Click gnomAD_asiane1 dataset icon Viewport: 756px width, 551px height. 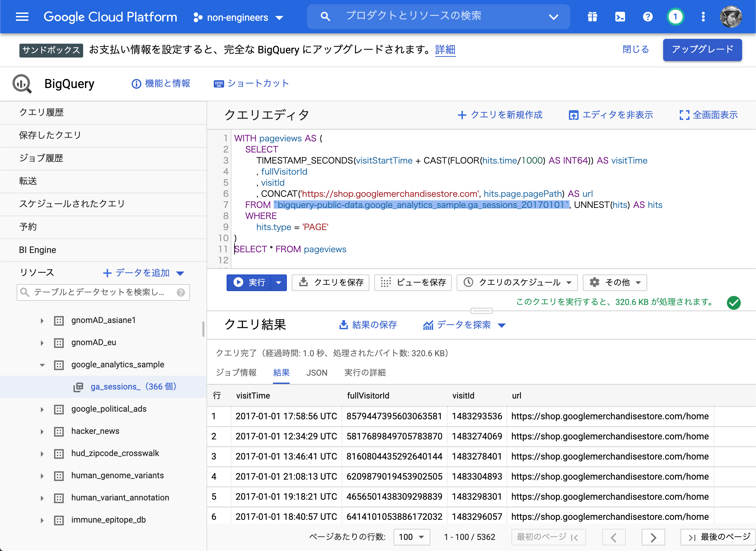point(59,321)
